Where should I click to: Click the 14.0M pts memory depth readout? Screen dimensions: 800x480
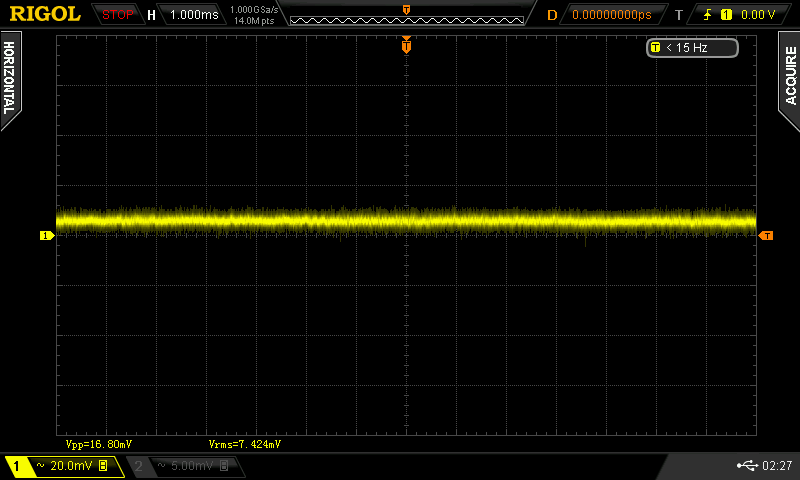tap(254, 21)
